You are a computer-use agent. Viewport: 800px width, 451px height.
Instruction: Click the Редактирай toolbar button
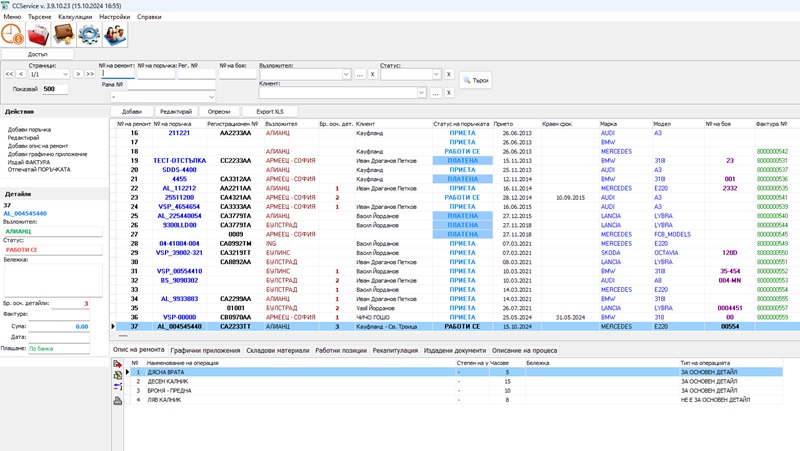[176, 111]
